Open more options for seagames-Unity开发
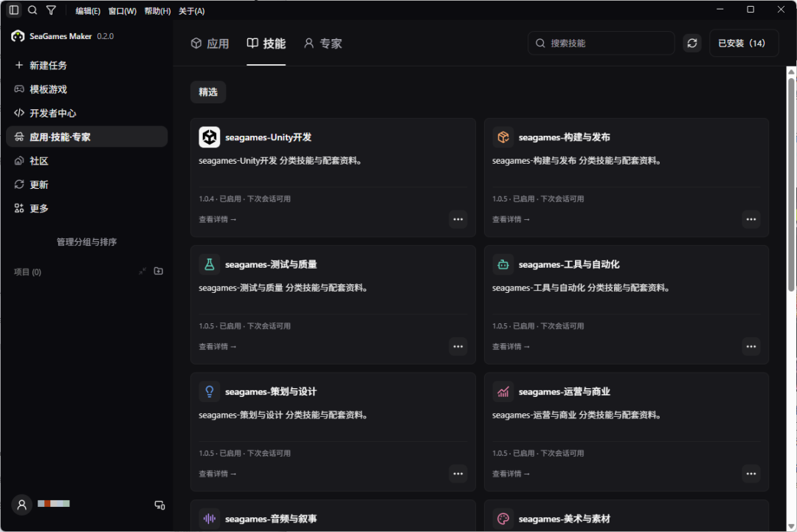Viewport: 797px width, 532px height. coord(458,219)
